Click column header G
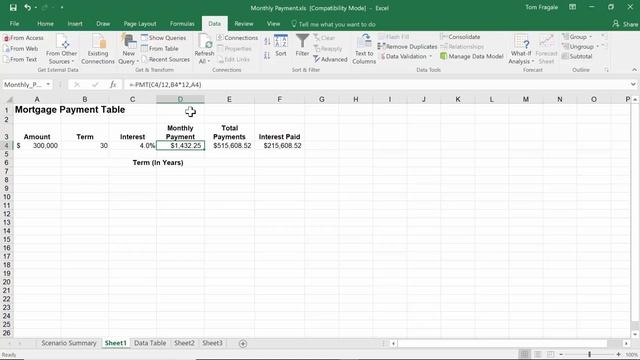The height and width of the screenshot is (360, 640). pos(322,99)
